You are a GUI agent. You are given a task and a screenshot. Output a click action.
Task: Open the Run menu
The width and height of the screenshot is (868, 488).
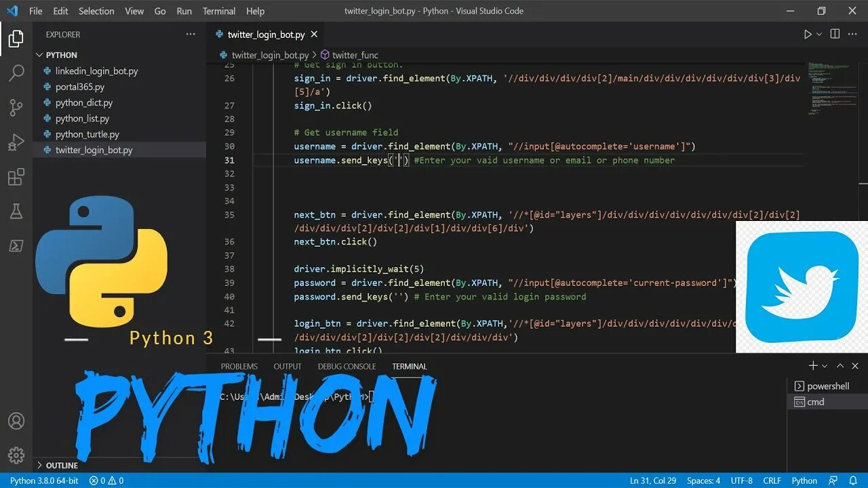point(184,11)
